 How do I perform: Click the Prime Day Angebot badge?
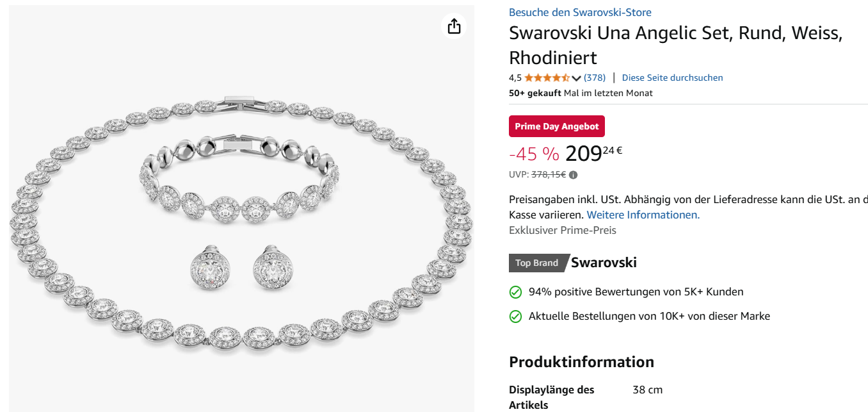pos(556,126)
